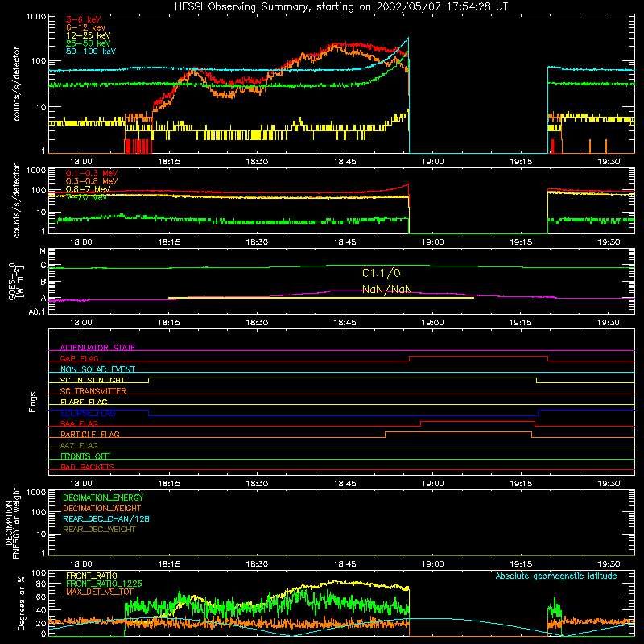This screenshot has width=644, height=644.
Task: Click the green FRONT_RATIO_1225 legend label
Action: pos(104,584)
